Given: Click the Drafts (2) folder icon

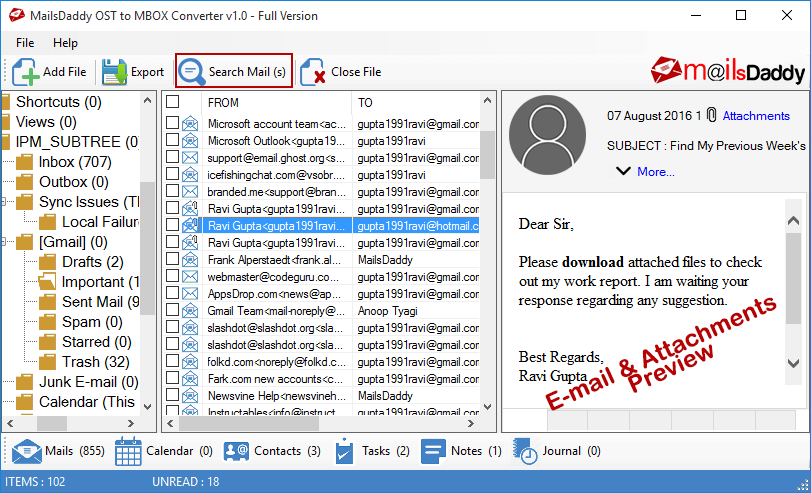Looking at the screenshot, I should coord(47,262).
